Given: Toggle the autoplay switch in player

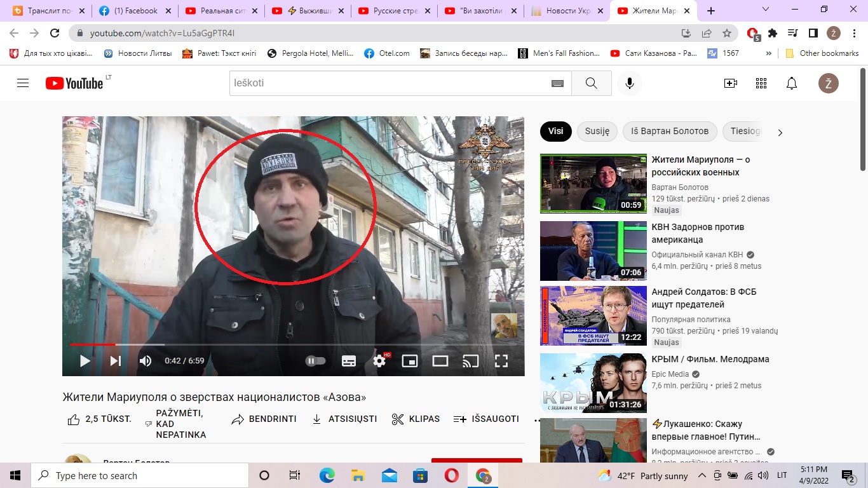Looking at the screenshot, I should (316, 361).
